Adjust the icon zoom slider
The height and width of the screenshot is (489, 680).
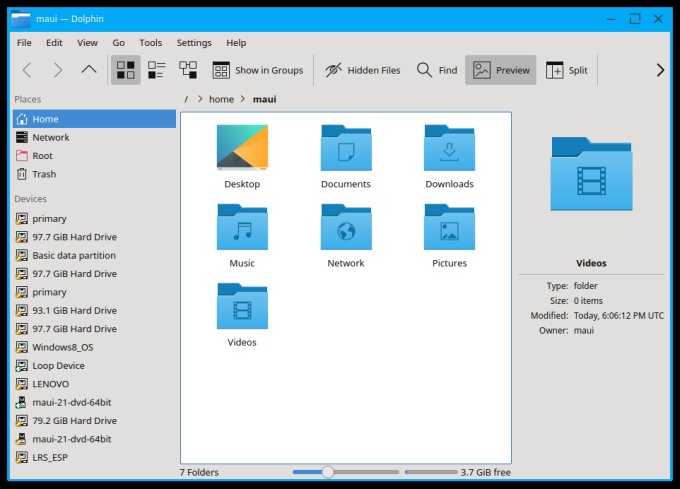(327, 472)
